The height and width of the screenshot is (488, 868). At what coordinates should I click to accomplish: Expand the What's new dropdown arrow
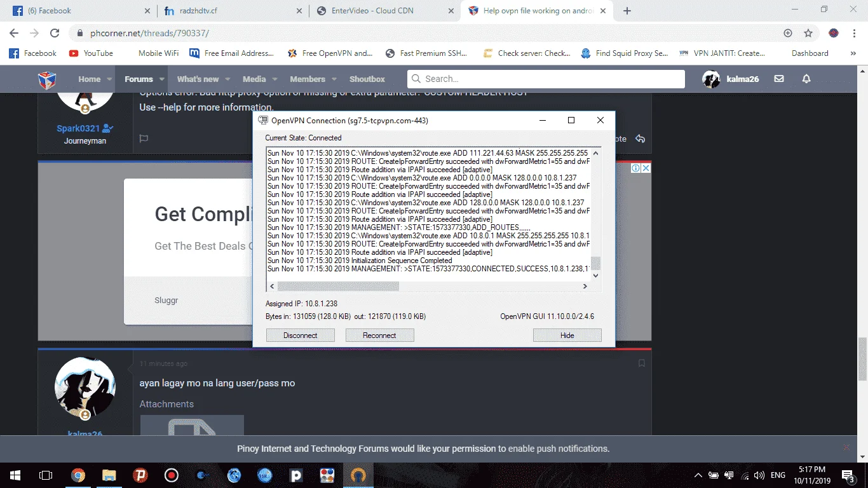(227, 79)
